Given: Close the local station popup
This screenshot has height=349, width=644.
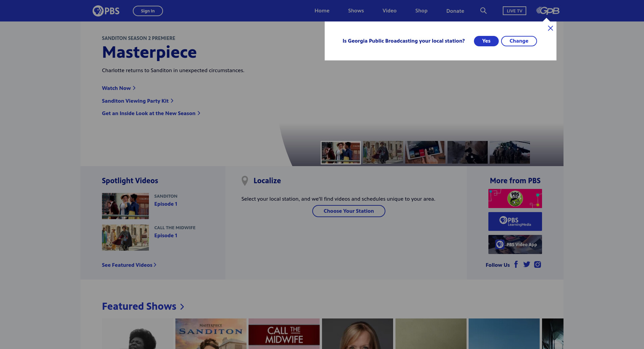Looking at the screenshot, I should coord(550,28).
